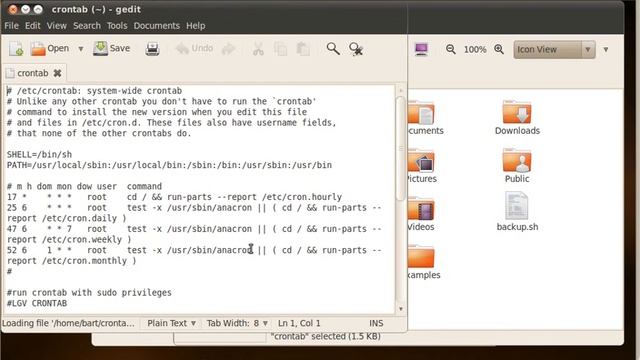Undo the last action
This screenshot has width=640, height=360.
tap(194, 49)
